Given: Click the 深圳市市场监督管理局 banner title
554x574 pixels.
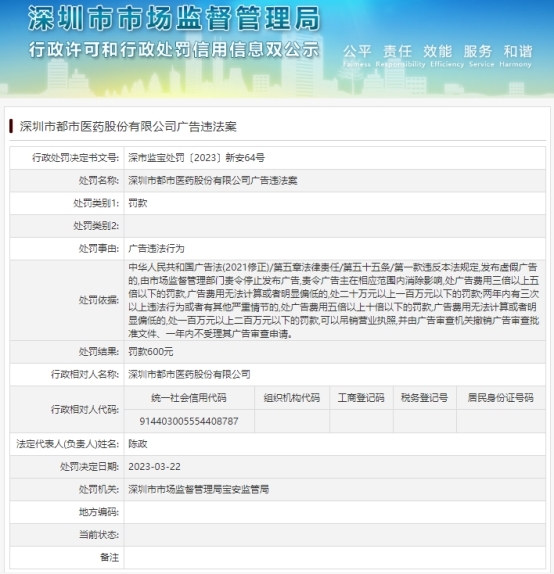Looking at the screenshot, I should [174, 18].
